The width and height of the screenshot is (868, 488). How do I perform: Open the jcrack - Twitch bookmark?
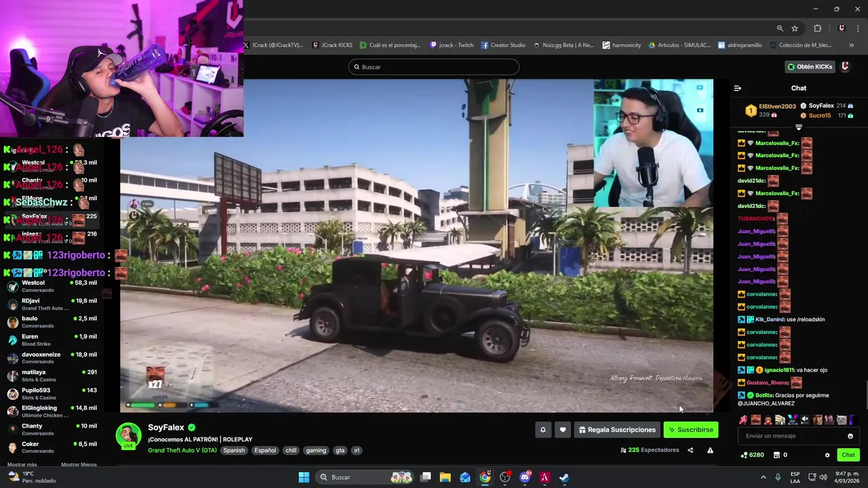pyautogui.click(x=452, y=45)
